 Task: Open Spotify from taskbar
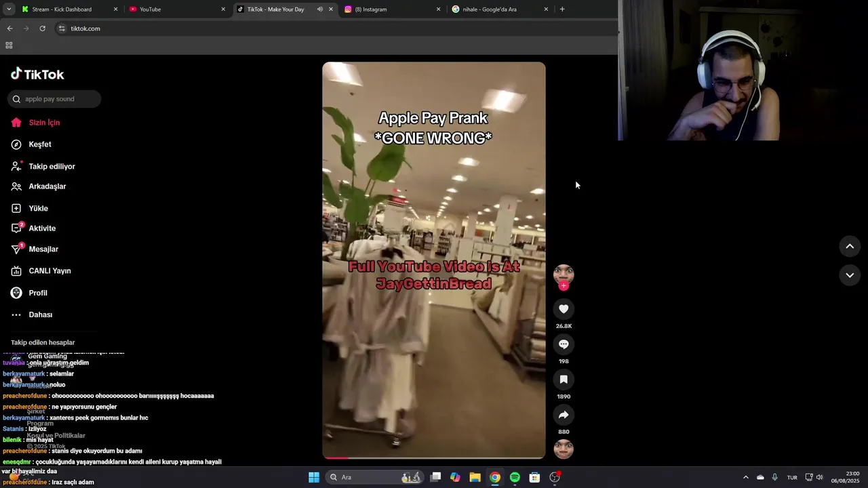coord(515,477)
